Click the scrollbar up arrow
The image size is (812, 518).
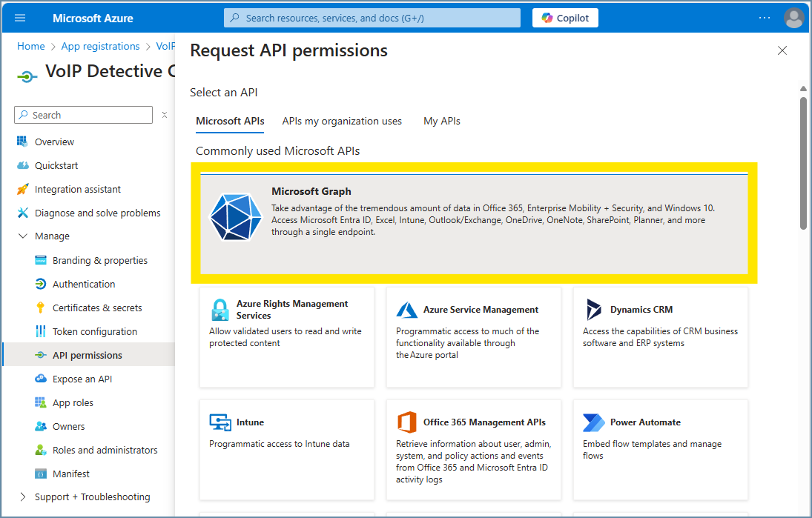point(803,88)
